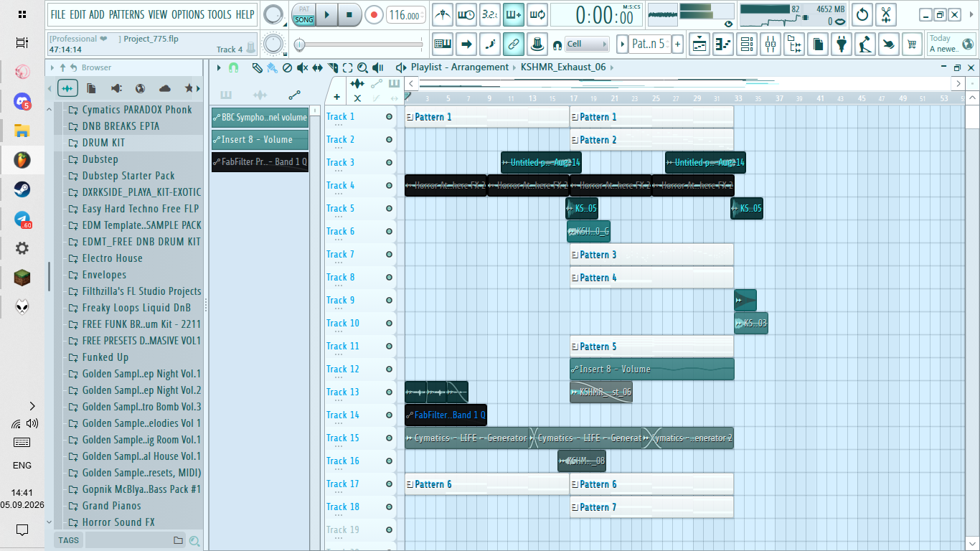This screenshot has height=551, width=980.
Task: Open Steam from the taskbar
Action: [x=22, y=189]
